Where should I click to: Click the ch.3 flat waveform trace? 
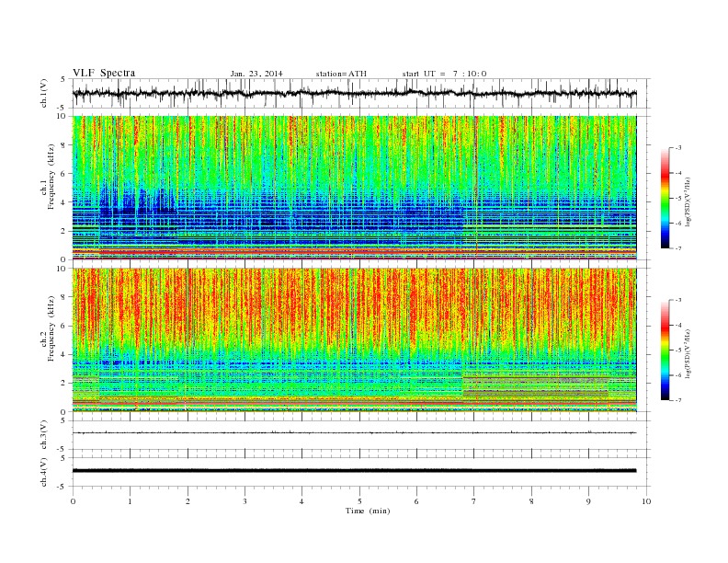tap(354, 432)
